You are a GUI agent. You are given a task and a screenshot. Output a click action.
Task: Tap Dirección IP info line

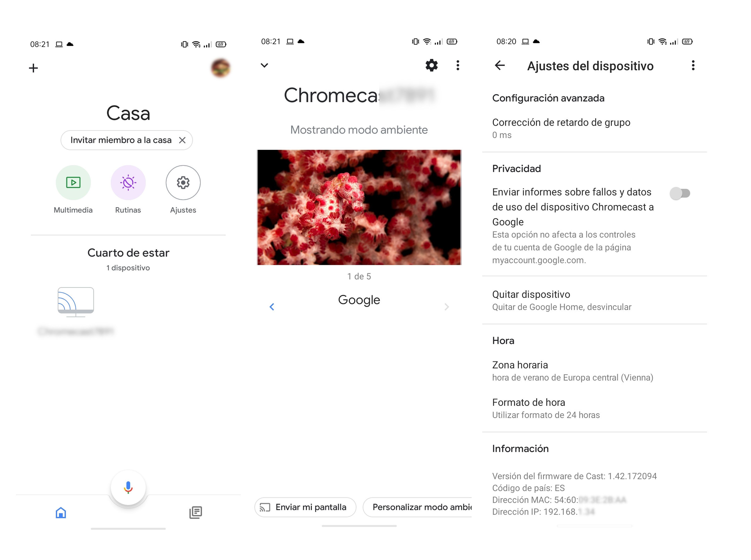543,511
